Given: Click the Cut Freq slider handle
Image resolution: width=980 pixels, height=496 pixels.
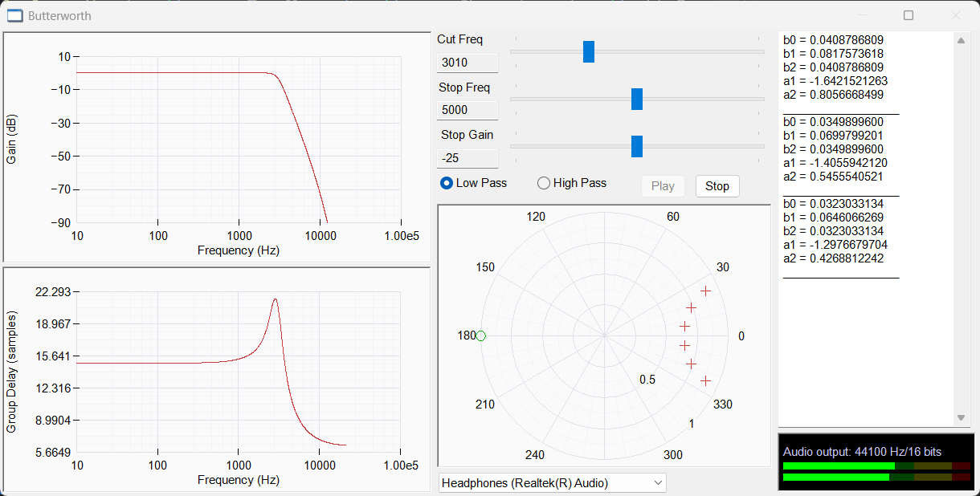Looking at the screenshot, I should click(x=589, y=51).
